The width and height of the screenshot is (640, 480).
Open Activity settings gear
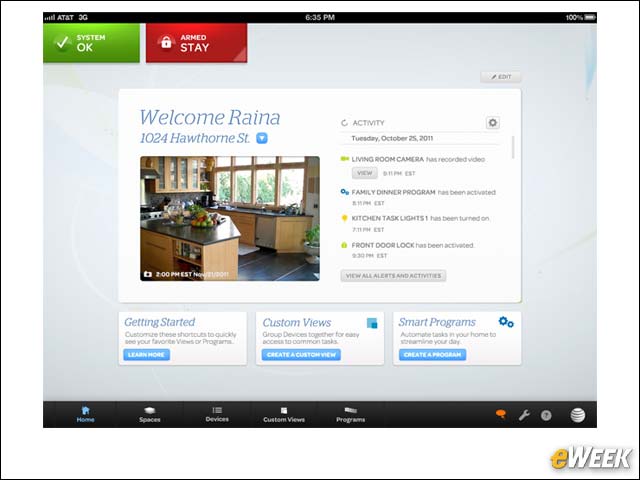(493, 122)
